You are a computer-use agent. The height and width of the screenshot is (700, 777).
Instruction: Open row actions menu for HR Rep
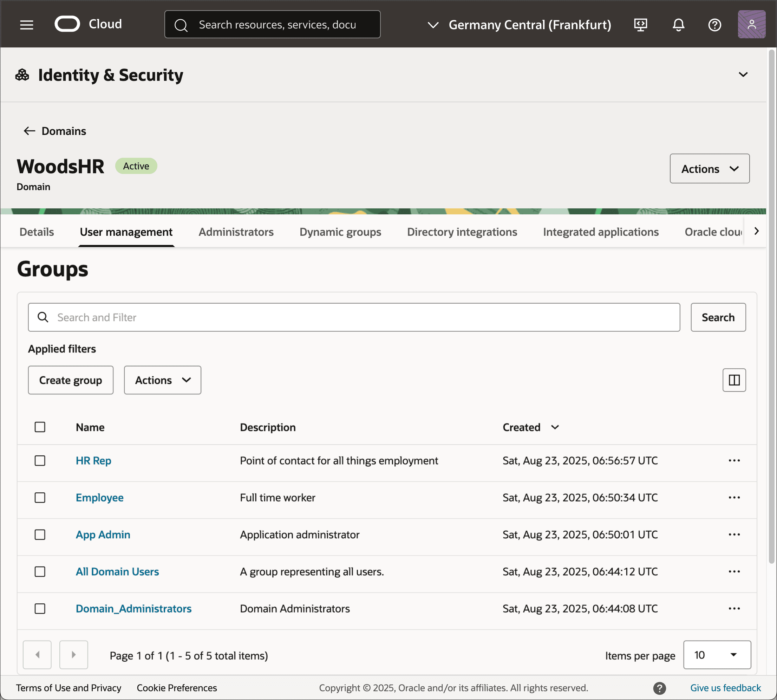pos(734,460)
